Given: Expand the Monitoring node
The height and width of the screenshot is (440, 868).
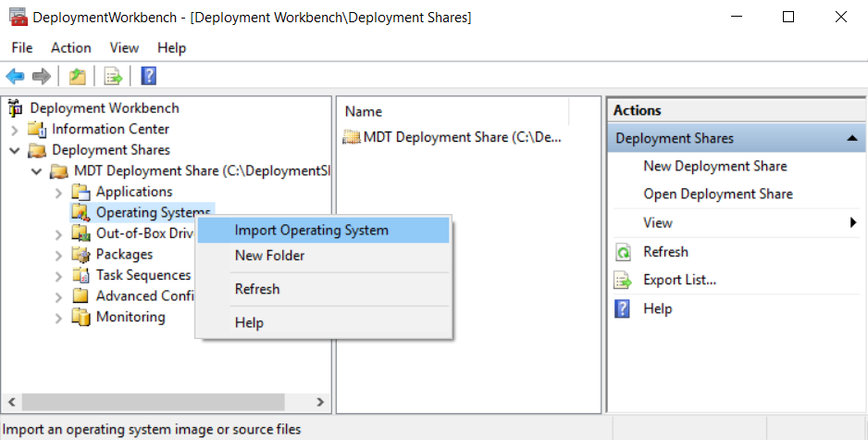Looking at the screenshot, I should (x=58, y=318).
